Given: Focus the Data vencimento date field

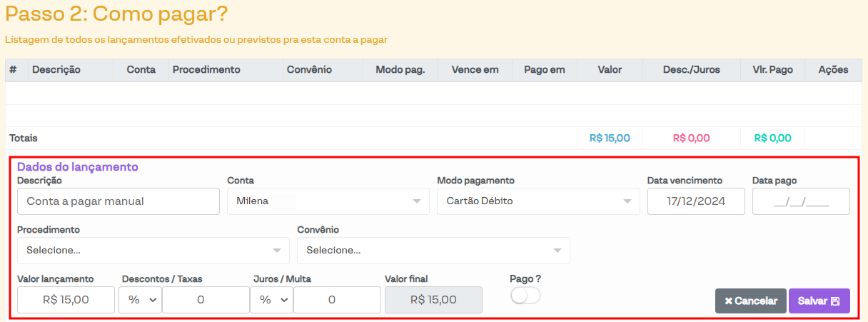Looking at the screenshot, I should pyautogui.click(x=696, y=201).
